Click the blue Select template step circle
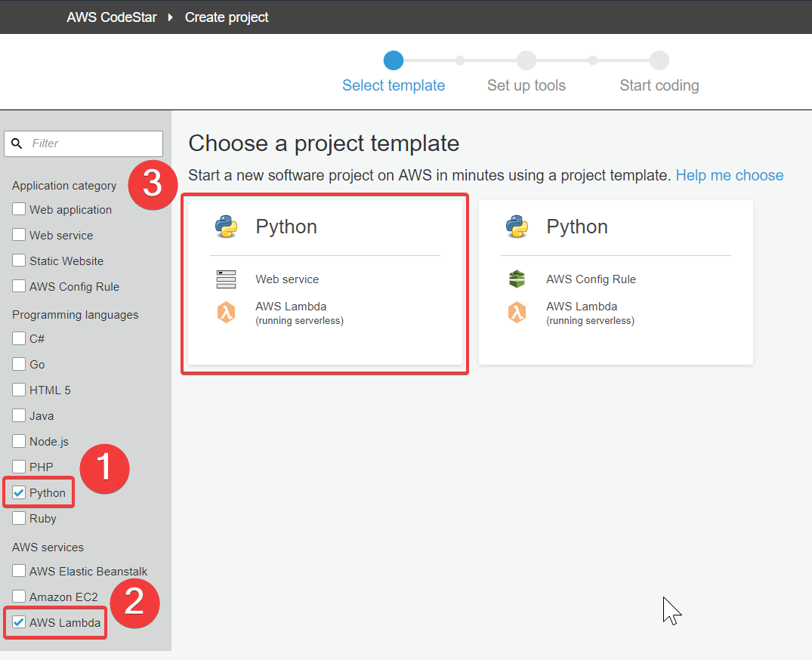Screen dimensions: 812x660 tap(394, 60)
